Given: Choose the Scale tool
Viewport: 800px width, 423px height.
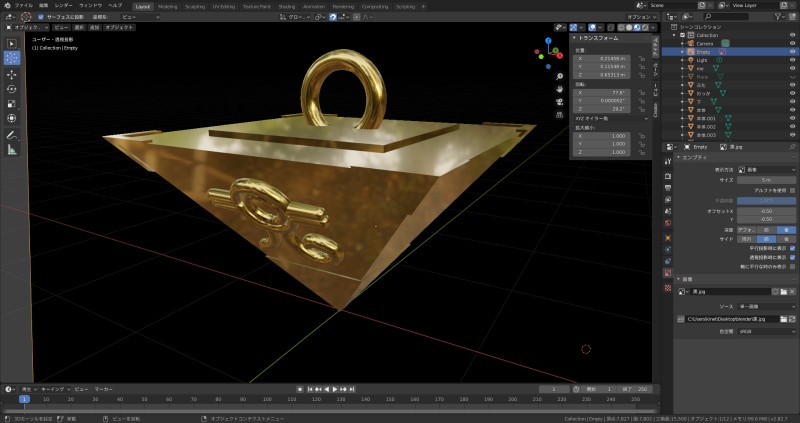Looking at the screenshot, I should click(x=12, y=104).
